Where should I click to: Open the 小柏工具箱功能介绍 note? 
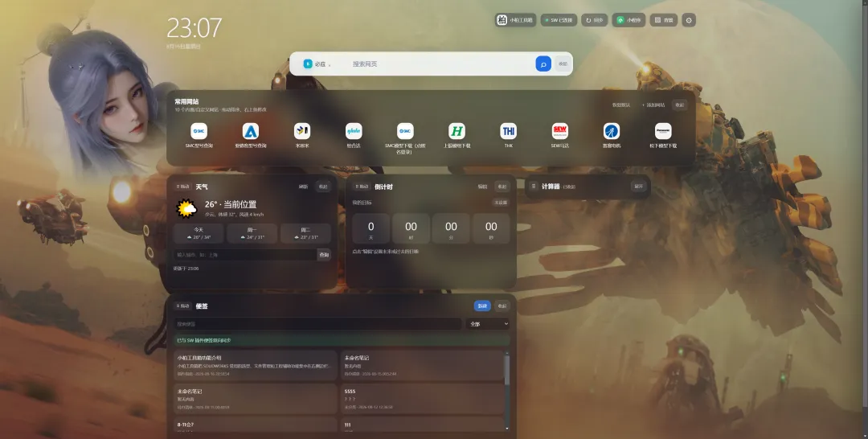[x=256, y=365]
